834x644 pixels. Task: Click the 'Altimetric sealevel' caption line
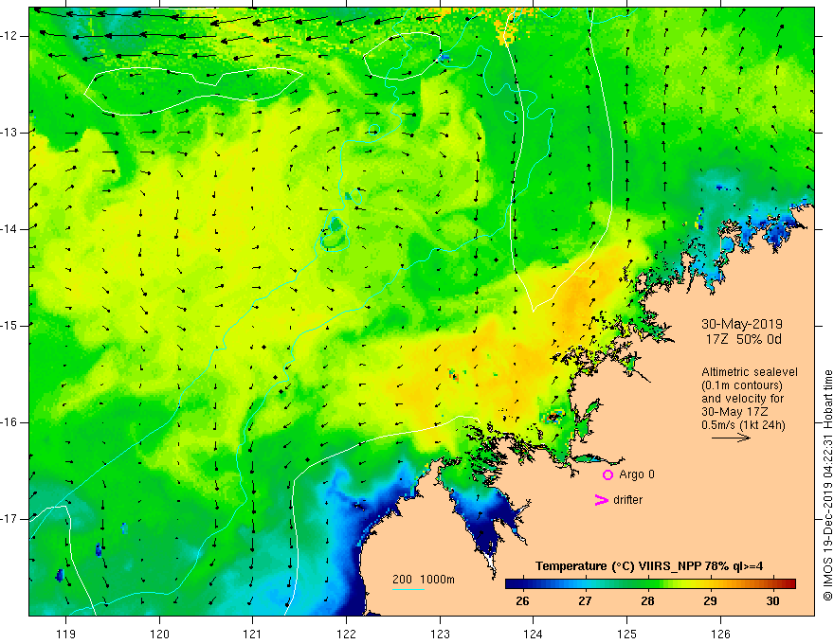750,372
